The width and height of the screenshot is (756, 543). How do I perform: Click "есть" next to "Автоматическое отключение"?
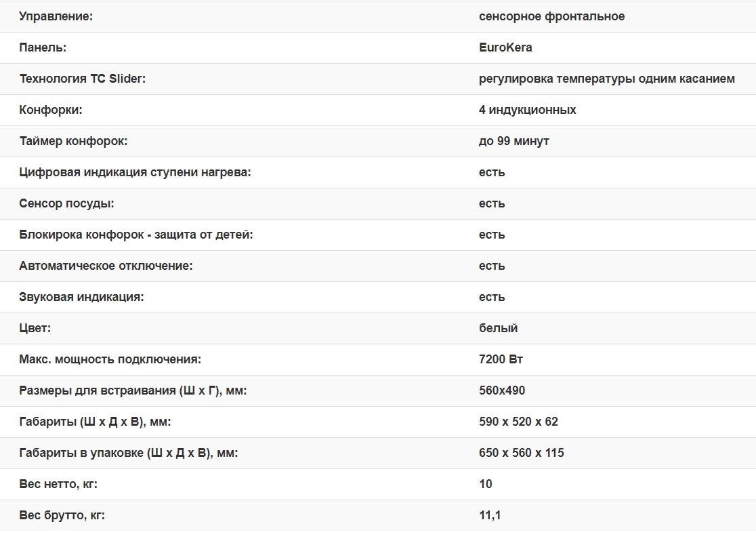pyautogui.click(x=492, y=266)
